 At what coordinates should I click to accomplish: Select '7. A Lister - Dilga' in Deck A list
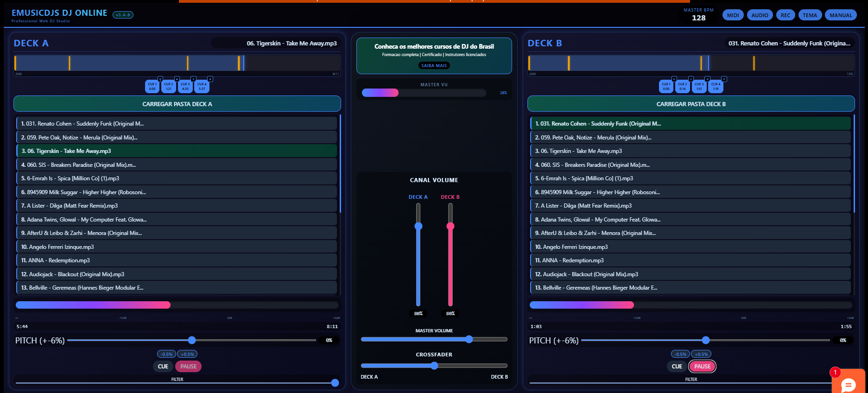tap(176, 206)
